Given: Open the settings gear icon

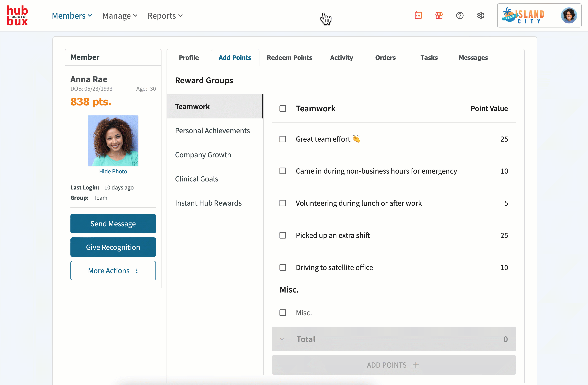Looking at the screenshot, I should pos(480,16).
